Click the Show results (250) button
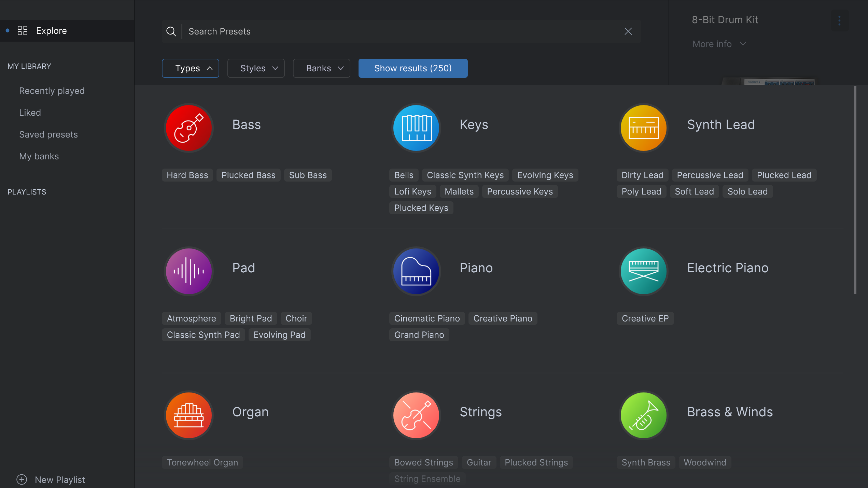 [413, 68]
